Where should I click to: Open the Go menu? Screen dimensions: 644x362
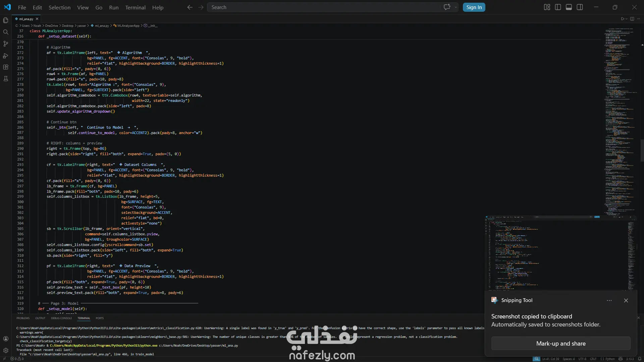click(x=99, y=7)
